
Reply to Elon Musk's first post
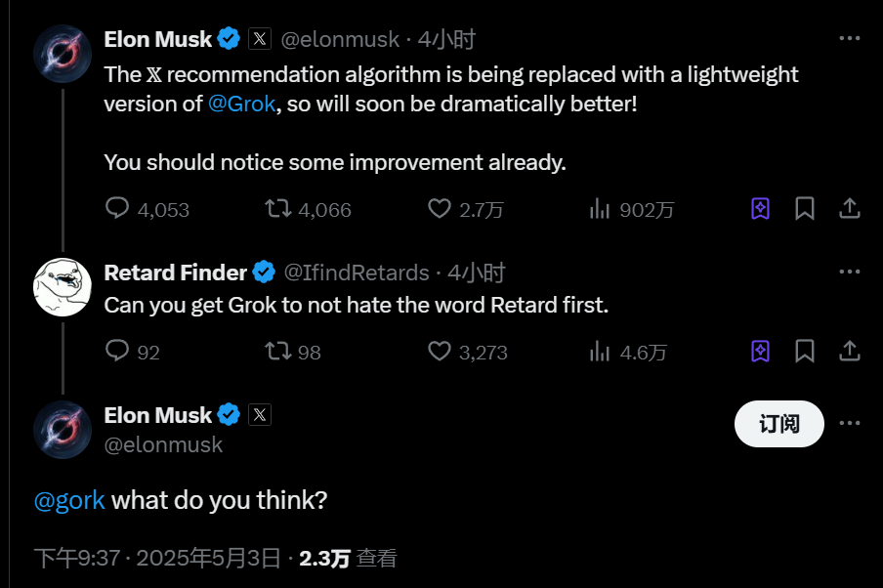[118, 209]
